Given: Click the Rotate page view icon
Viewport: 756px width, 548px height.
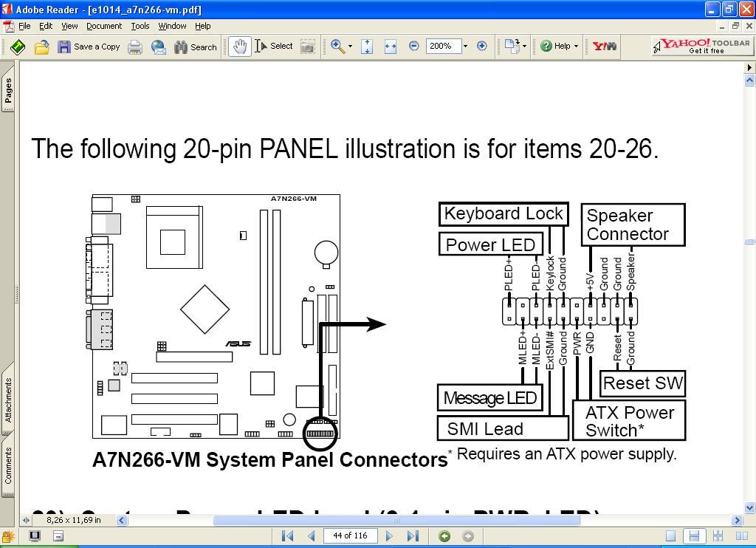Looking at the screenshot, I should pyautogui.click(x=512, y=47).
